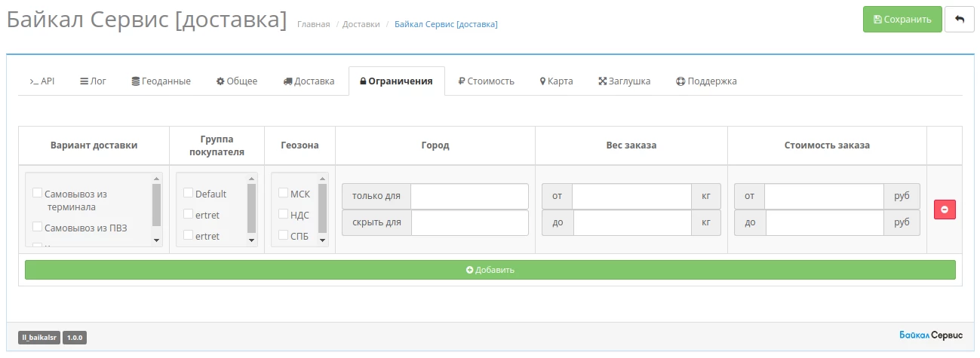This screenshot has width=980, height=358.
Task: Click the 1.0.0 version badge
Action: 75,338
